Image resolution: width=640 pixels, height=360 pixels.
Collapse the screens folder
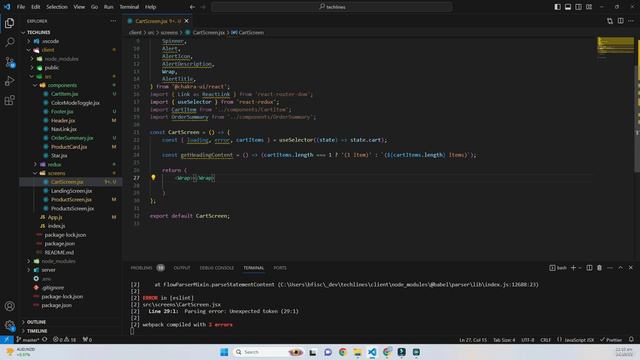point(56,173)
